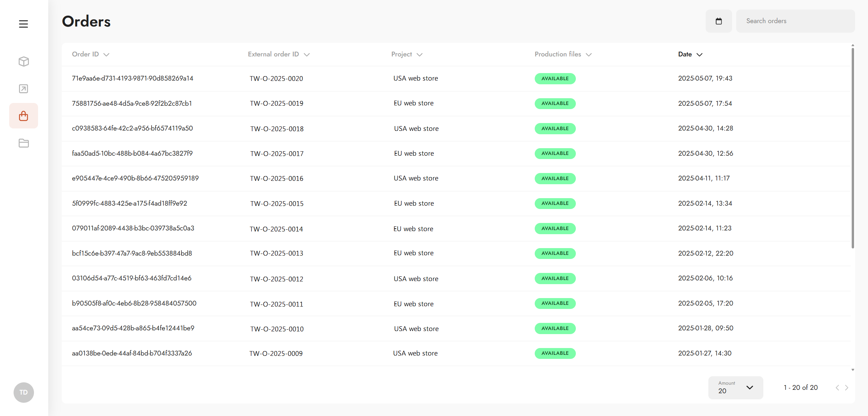The image size is (868, 416).
Task: Open order TW-O-2025-0020 row
Action: click(x=276, y=79)
